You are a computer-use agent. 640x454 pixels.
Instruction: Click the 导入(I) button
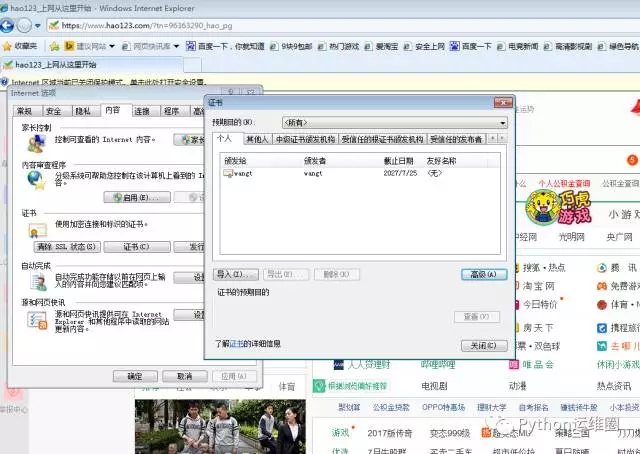pyautogui.click(x=236, y=274)
